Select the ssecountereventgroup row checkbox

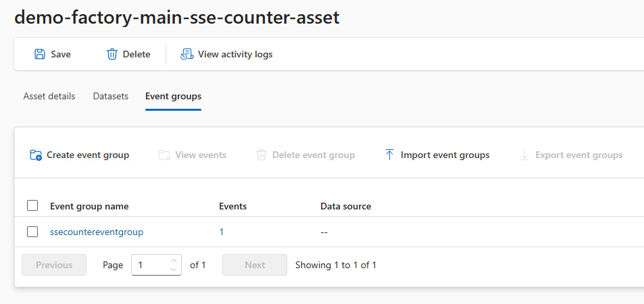[32, 232]
